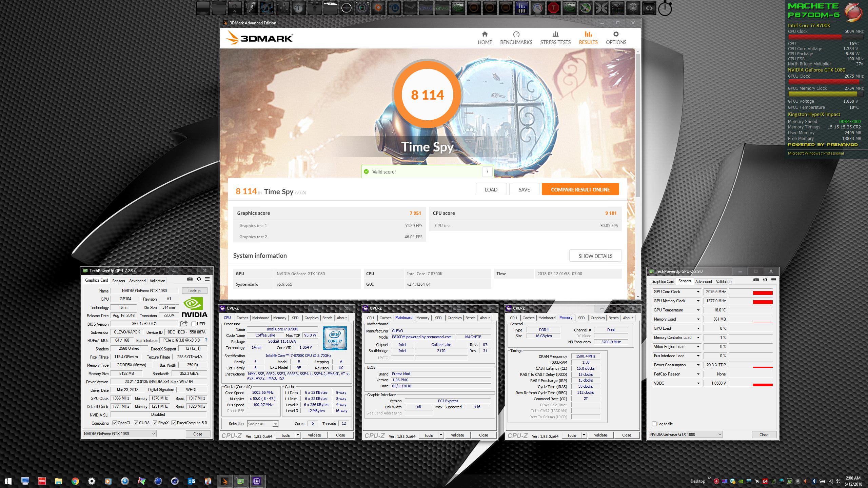This screenshot has height=488, width=868.
Task: Click the red T stop-sign icon in the top dock
Action: (x=553, y=8)
